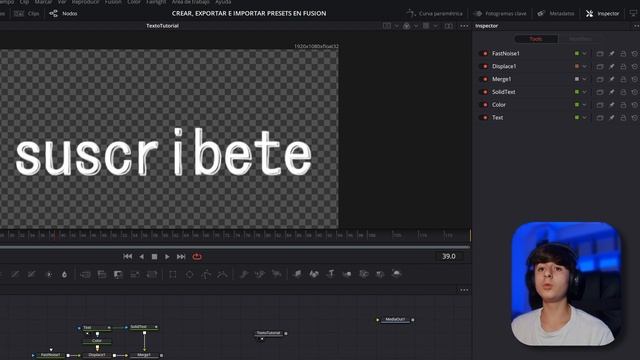Add a pEmitter particle node

[244, 274]
